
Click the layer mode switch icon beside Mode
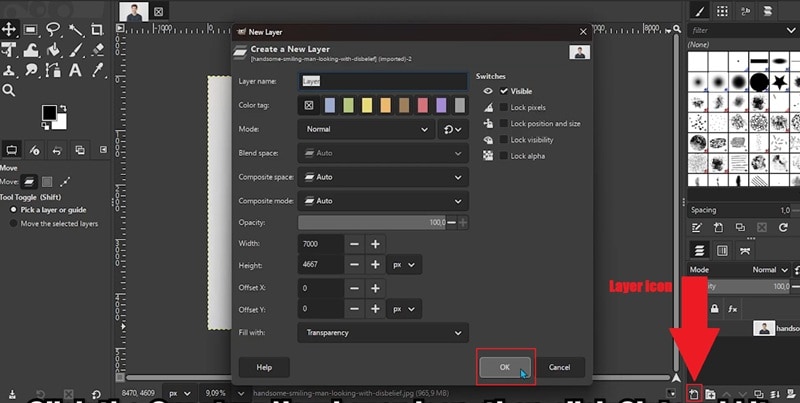(796, 270)
